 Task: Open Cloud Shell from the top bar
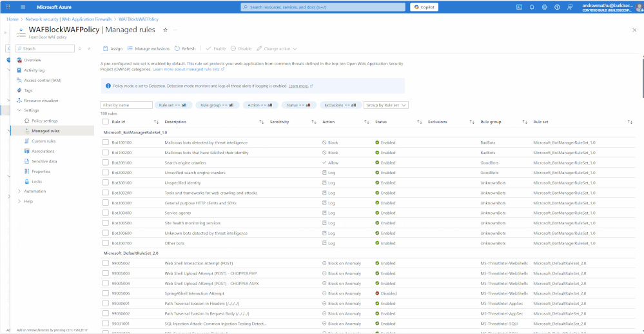pyautogui.click(x=519, y=7)
